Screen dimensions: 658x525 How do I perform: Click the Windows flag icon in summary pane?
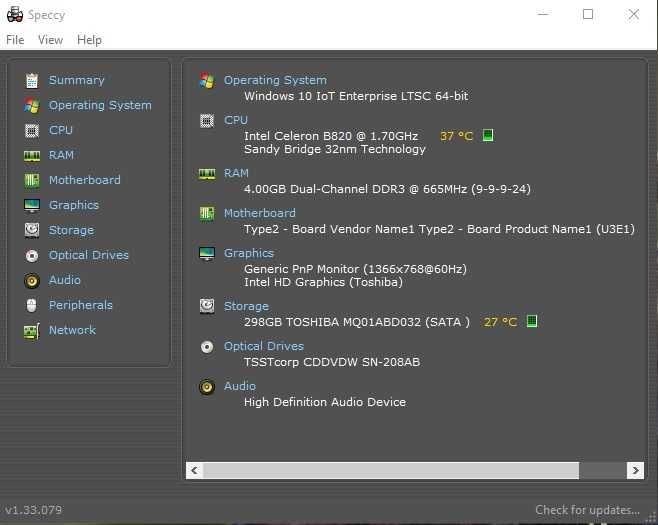coord(207,80)
